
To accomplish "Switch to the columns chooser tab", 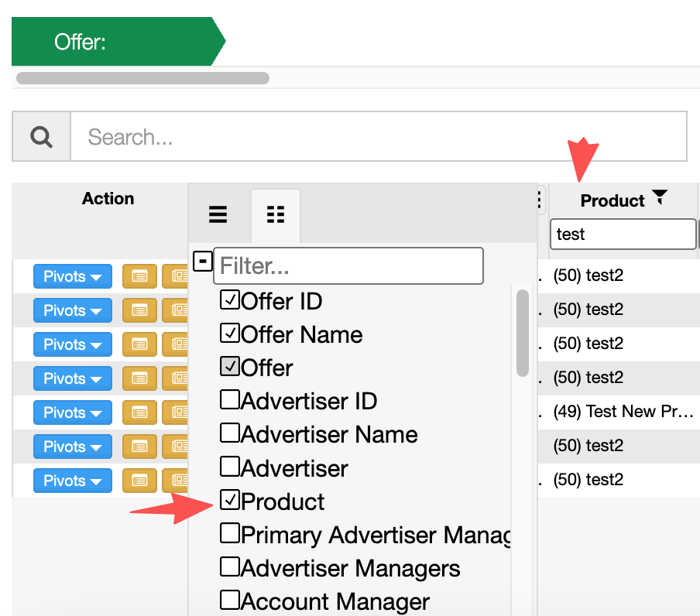I will pos(276,214).
